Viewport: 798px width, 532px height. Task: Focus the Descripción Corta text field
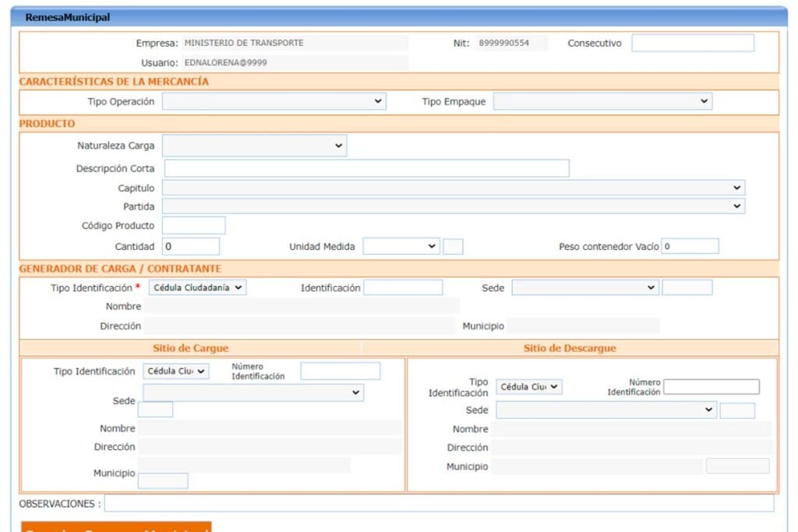click(366, 168)
